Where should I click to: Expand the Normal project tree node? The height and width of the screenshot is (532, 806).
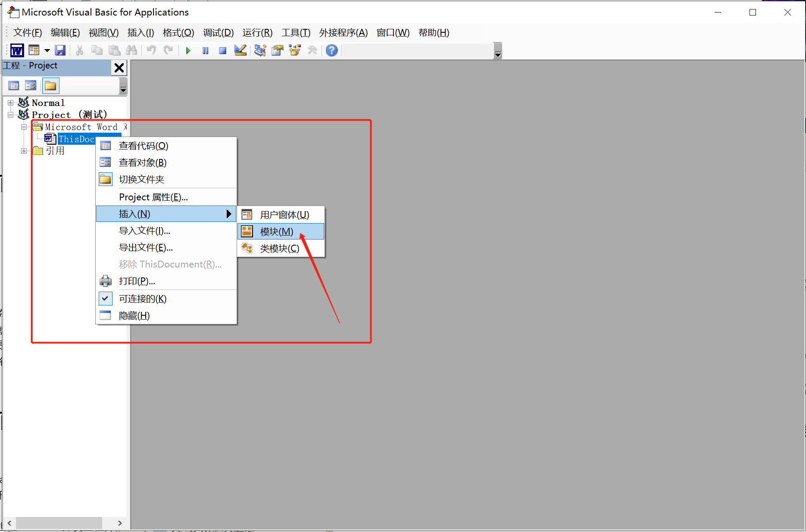[11, 103]
